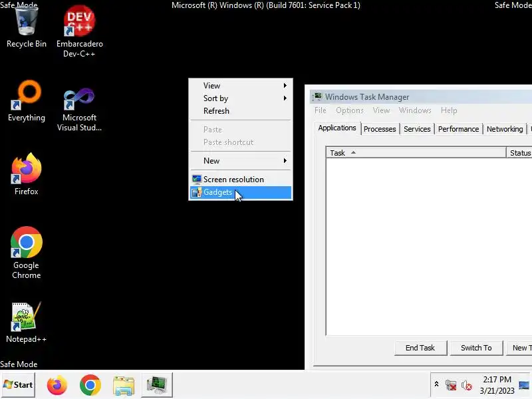Select the Everything search desktop shortcut
The height and width of the screenshot is (399, 532).
pyautogui.click(x=26, y=101)
